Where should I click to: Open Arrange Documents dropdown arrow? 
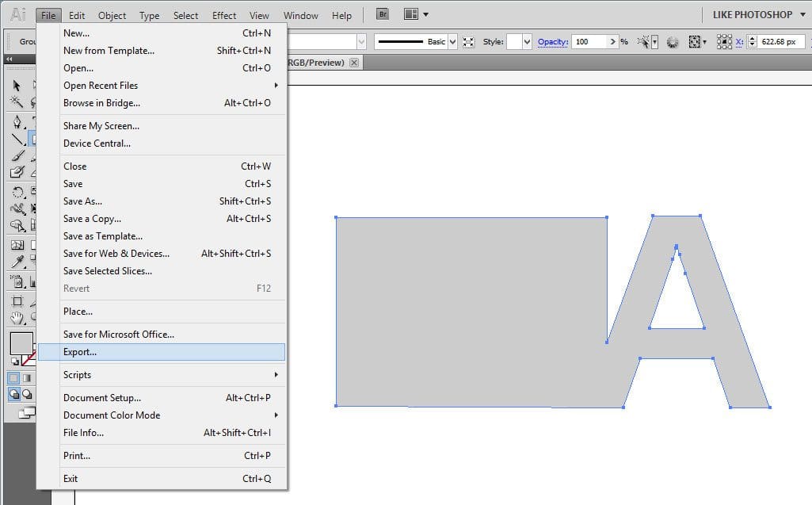[425, 14]
